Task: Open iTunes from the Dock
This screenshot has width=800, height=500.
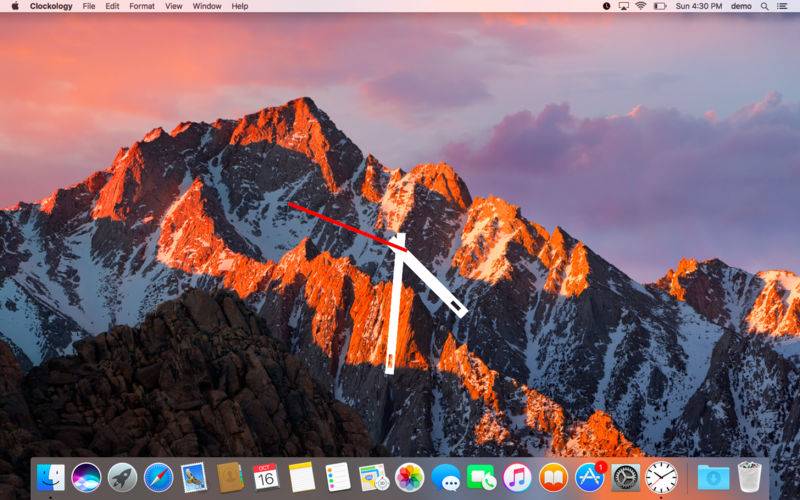Action: click(517, 478)
